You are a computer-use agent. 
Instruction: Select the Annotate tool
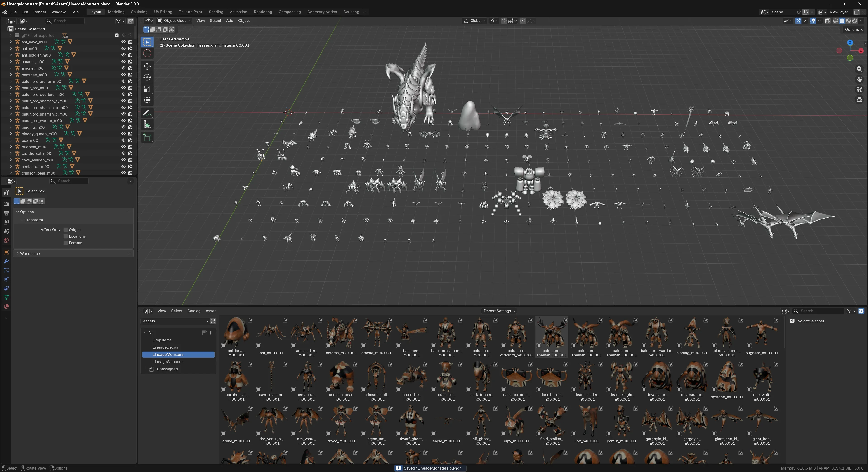147,113
